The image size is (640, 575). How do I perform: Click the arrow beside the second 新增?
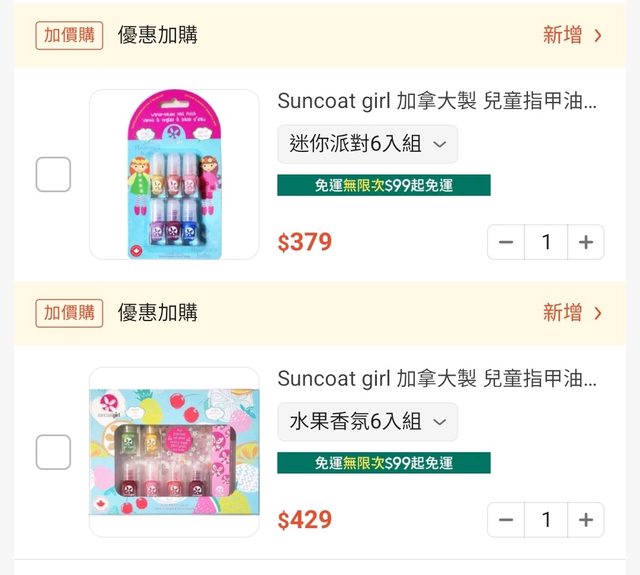point(598,313)
